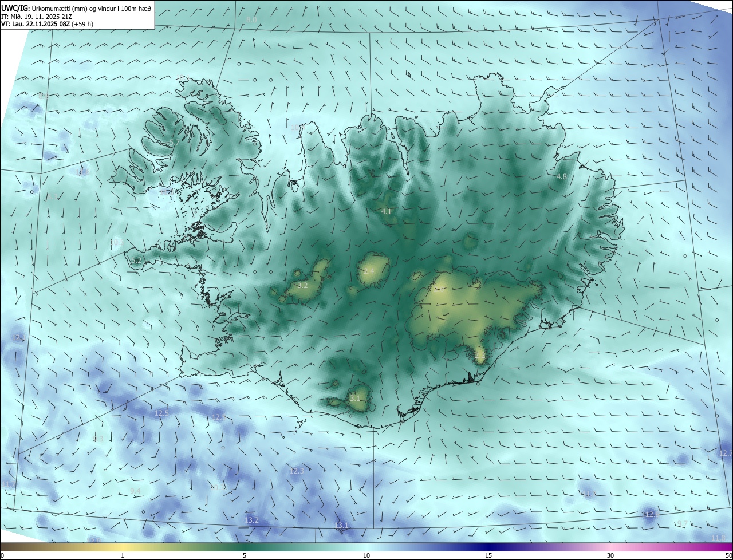Click the 'IT: Mið. 19. 11. 2025 21Z' line
Screen dimensions: 733x560
click(x=37, y=17)
